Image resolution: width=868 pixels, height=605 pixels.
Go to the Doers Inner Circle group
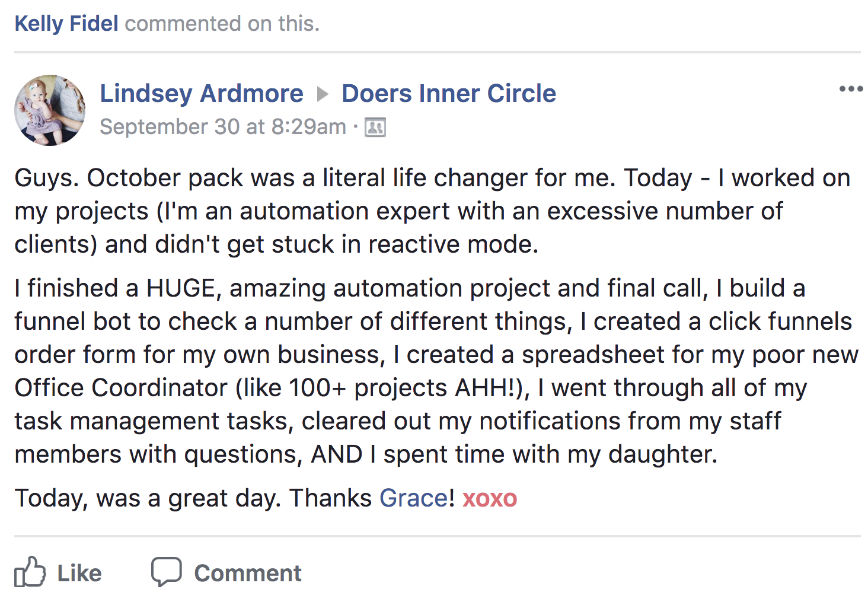click(x=449, y=94)
